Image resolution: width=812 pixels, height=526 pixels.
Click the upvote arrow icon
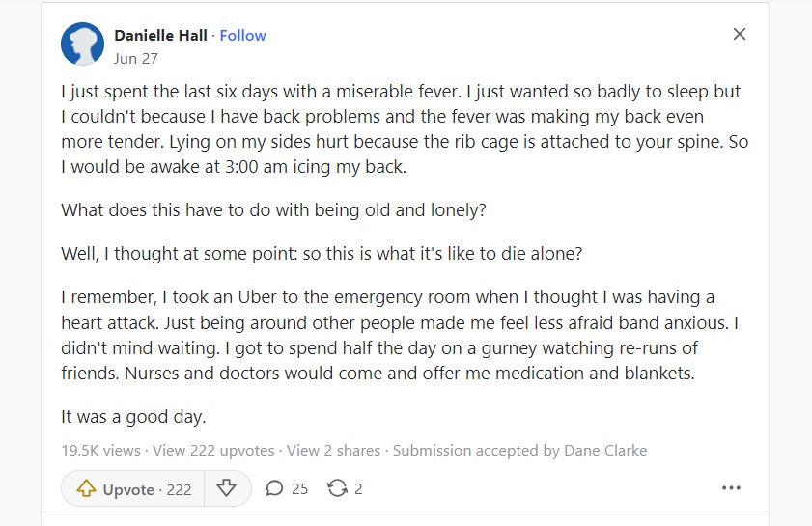[x=87, y=488]
